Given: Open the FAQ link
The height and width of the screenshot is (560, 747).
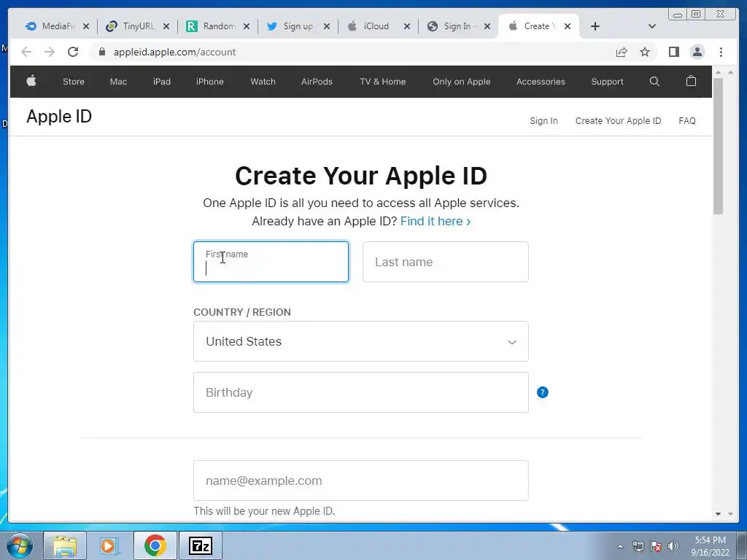Looking at the screenshot, I should pos(687,121).
